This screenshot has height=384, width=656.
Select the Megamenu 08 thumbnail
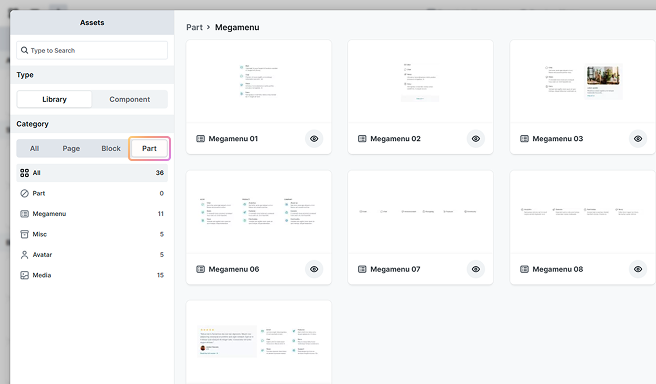point(583,212)
